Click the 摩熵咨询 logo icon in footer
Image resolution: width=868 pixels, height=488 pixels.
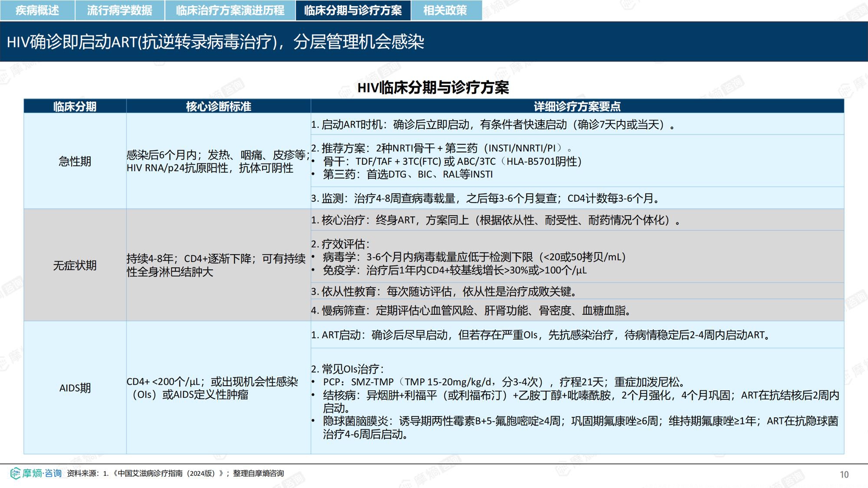coord(36,473)
